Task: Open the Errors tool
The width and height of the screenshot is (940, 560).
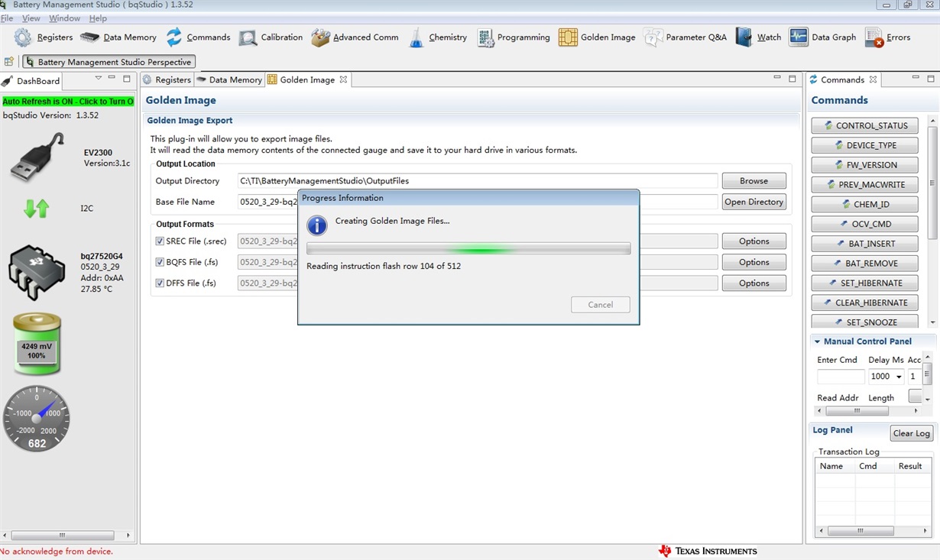Action: pos(887,37)
